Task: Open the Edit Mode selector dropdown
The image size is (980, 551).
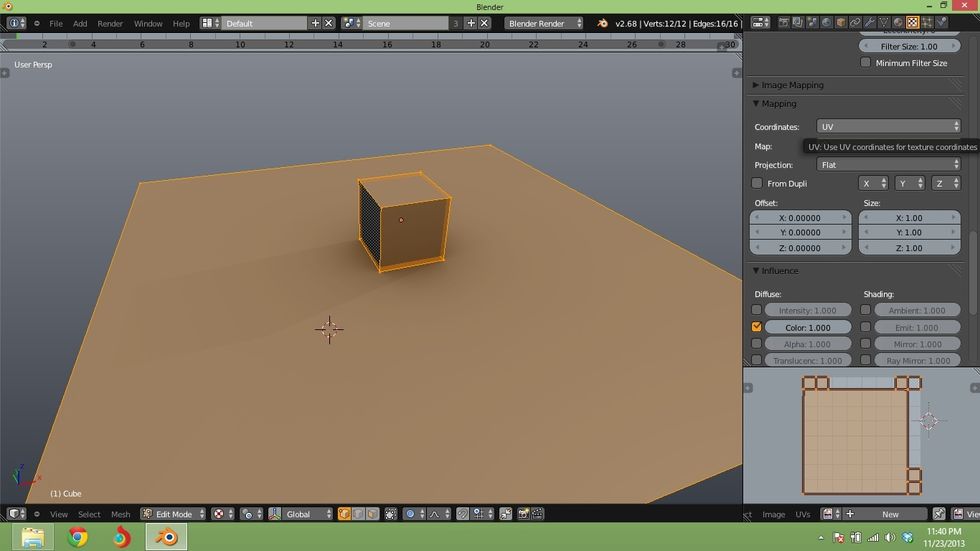Action: pos(172,514)
